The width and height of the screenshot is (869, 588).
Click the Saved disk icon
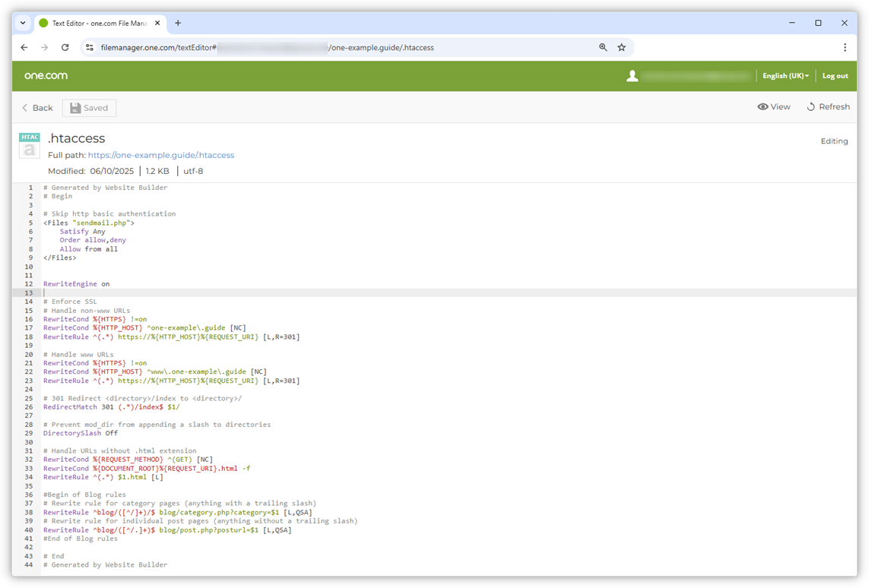point(75,107)
